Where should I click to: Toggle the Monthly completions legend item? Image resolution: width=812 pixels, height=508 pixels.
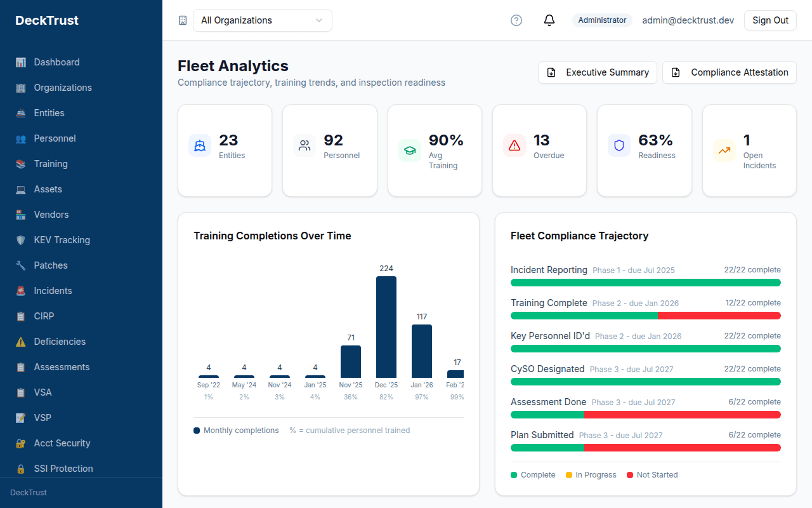coord(236,430)
